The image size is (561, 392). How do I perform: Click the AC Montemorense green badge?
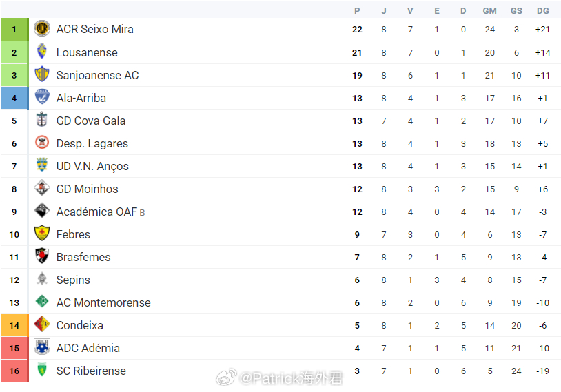click(42, 302)
